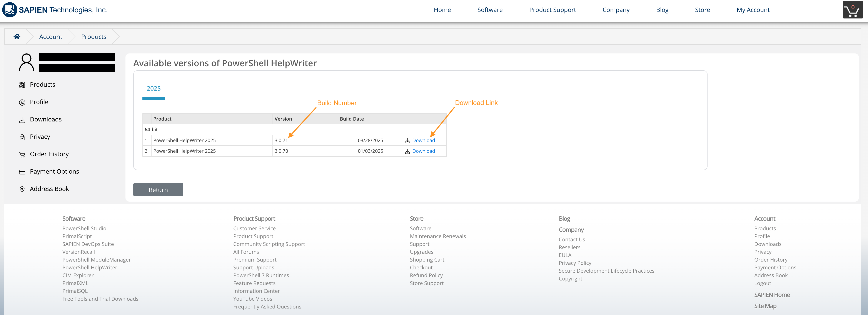Open Address Book in the sidebar
The image size is (868, 315).
[x=49, y=189]
